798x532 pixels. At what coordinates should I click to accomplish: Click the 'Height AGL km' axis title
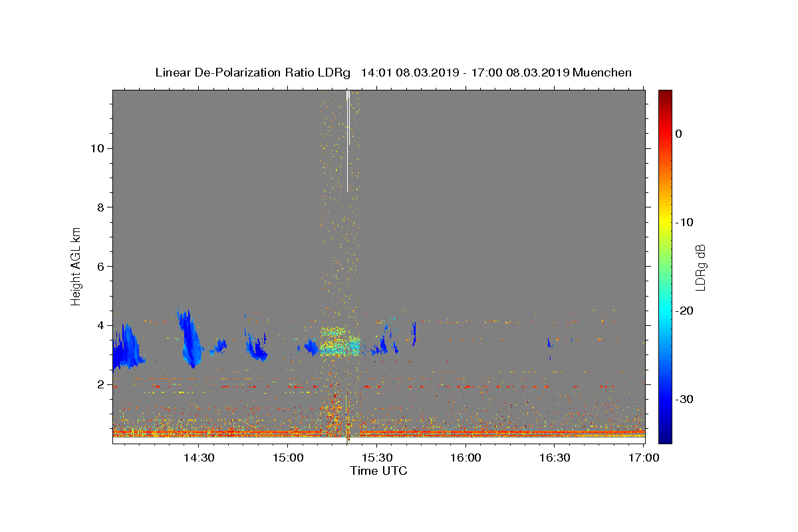[76, 266]
